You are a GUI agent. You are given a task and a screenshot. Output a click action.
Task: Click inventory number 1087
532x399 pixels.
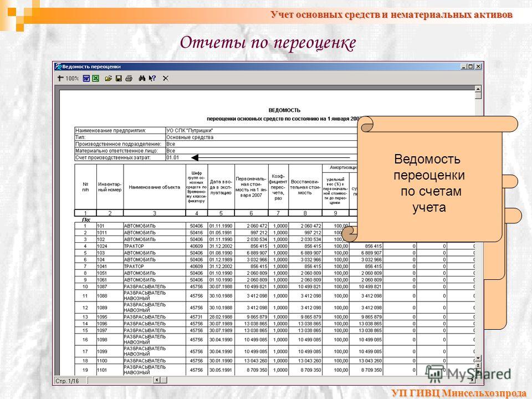(102, 287)
